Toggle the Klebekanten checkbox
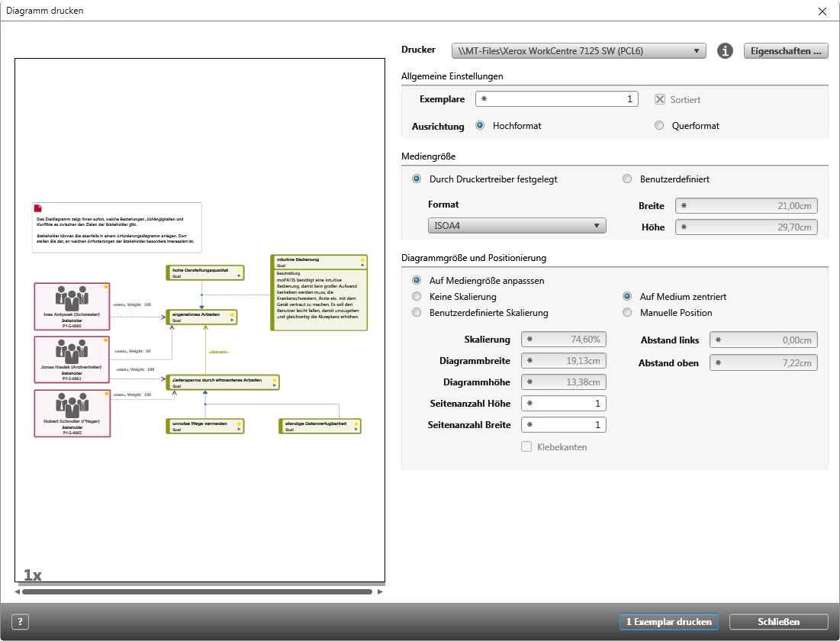Image resolution: width=840 pixels, height=641 pixels. click(x=526, y=446)
